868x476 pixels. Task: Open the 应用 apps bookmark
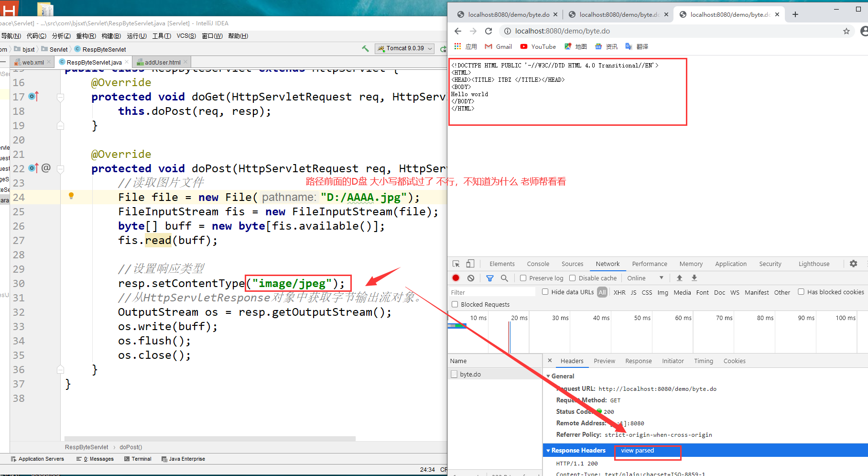[x=466, y=46]
